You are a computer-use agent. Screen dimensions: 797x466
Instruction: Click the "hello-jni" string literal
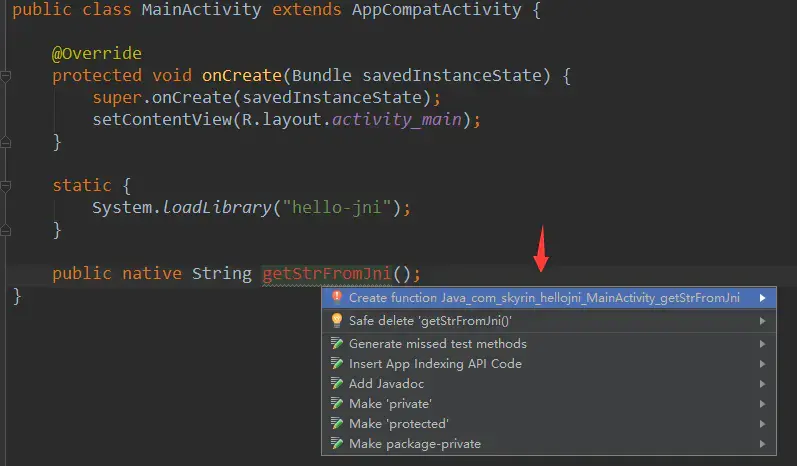(x=336, y=207)
